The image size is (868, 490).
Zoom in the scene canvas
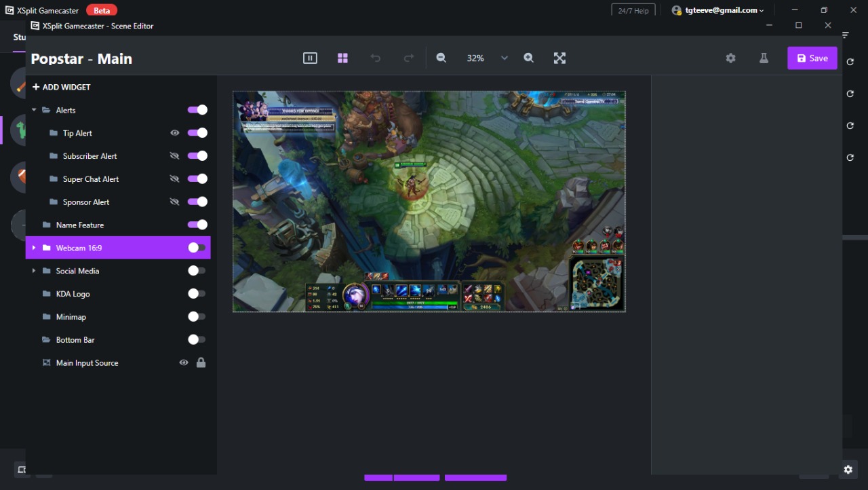pyautogui.click(x=529, y=58)
